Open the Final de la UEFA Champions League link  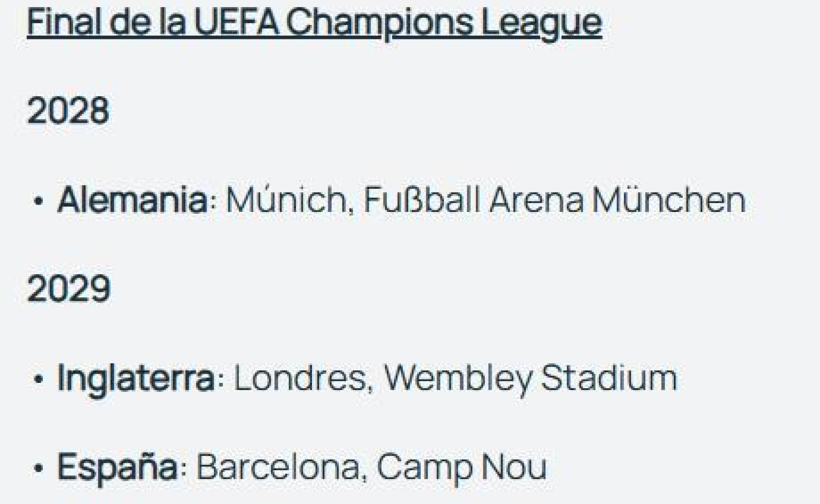pyautogui.click(x=314, y=22)
